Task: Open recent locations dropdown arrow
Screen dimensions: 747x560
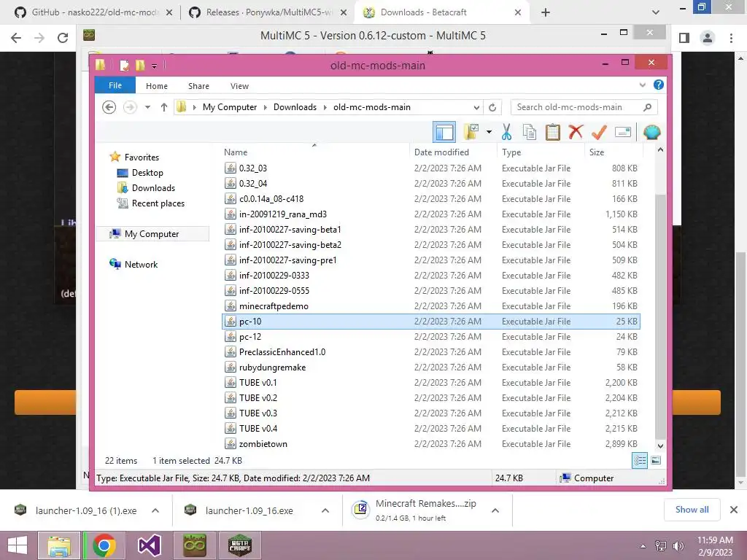Action: [x=147, y=107]
